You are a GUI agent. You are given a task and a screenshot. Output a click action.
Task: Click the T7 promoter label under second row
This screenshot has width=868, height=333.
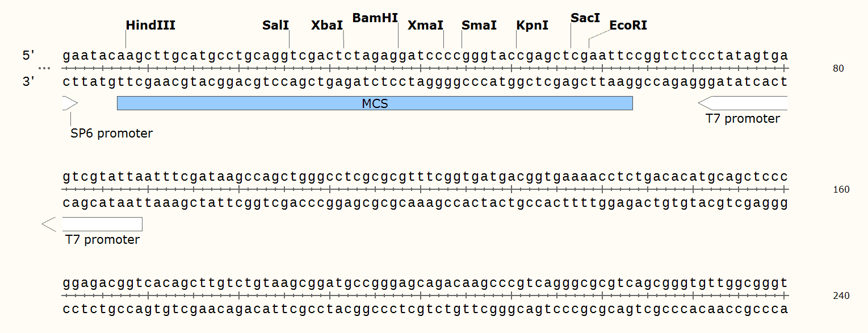click(x=102, y=239)
